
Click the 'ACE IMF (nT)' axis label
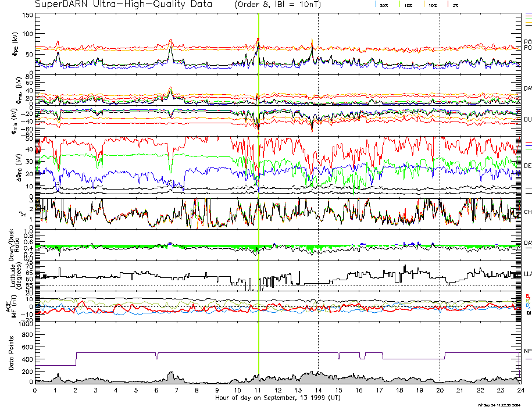tap(10, 307)
